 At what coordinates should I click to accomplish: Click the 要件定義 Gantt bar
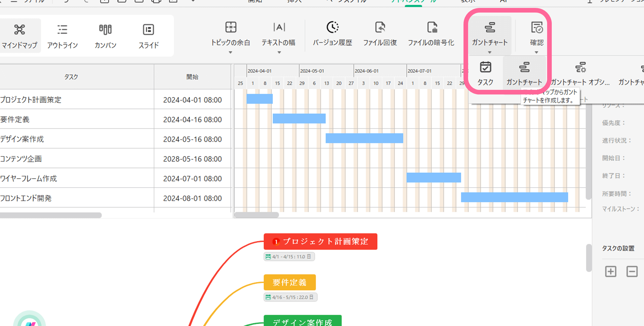299,119
